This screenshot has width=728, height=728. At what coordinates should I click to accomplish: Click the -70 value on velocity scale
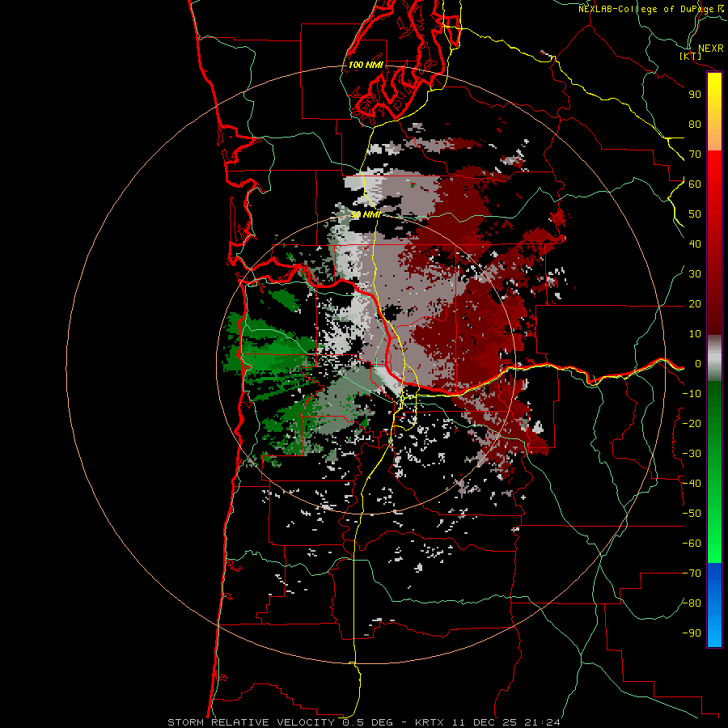point(692,574)
